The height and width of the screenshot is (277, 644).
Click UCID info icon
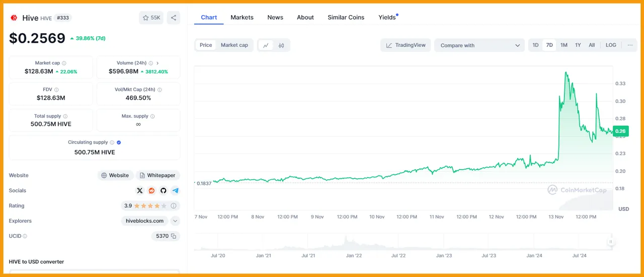pyautogui.click(x=25, y=236)
